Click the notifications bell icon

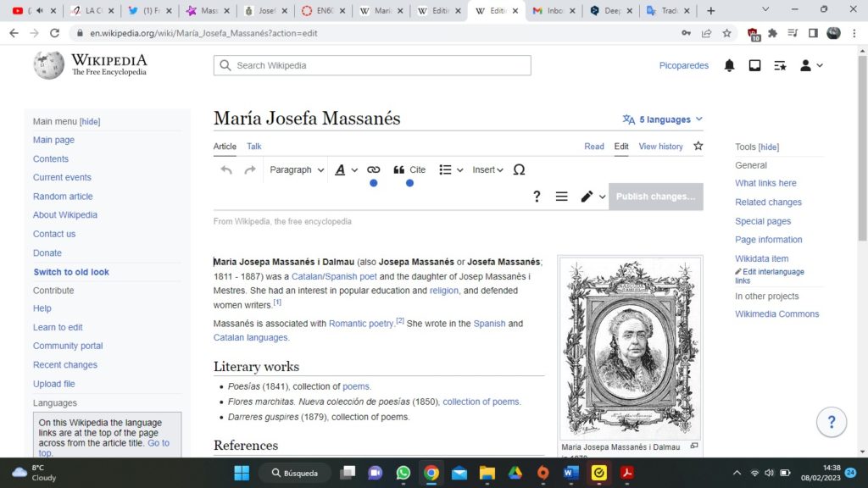tap(729, 65)
